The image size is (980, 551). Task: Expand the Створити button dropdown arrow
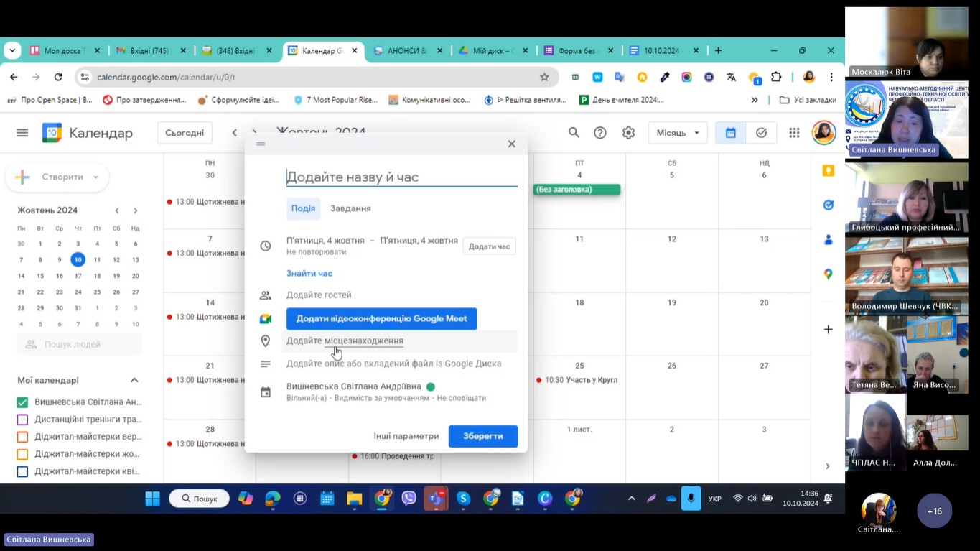pyautogui.click(x=95, y=177)
